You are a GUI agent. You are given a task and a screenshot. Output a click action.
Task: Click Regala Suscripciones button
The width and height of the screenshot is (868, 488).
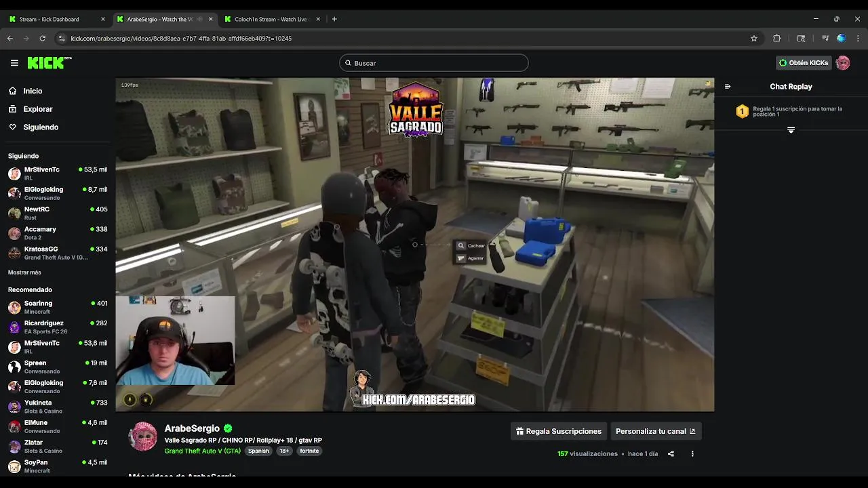[x=559, y=431]
